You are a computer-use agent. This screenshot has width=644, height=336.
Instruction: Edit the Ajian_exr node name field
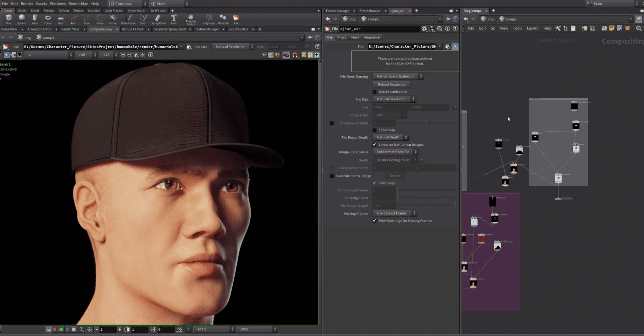click(x=379, y=29)
